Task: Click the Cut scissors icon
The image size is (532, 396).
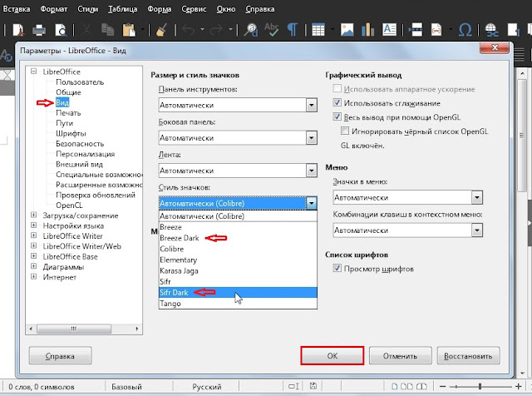Action: click(86, 30)
